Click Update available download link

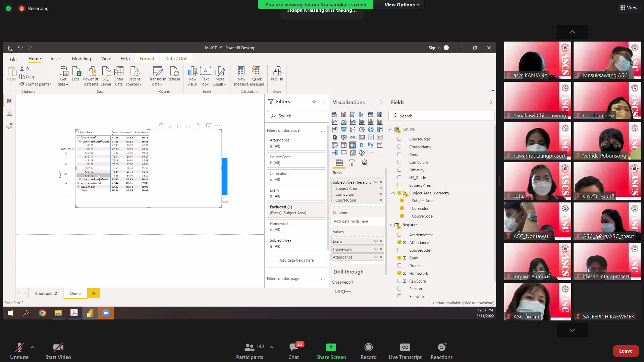pos(463,303)
